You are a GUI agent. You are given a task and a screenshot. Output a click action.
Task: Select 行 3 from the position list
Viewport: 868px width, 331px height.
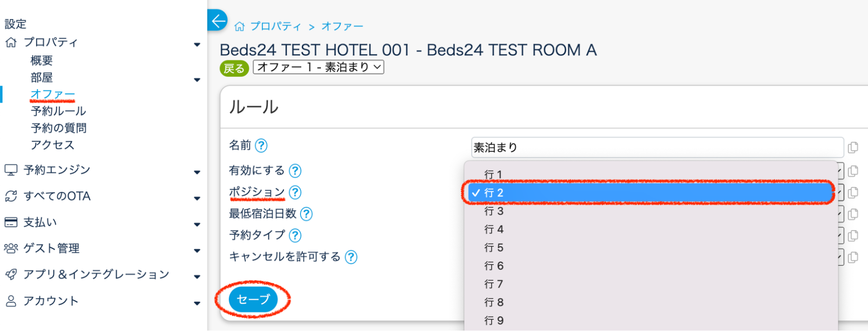494,211
